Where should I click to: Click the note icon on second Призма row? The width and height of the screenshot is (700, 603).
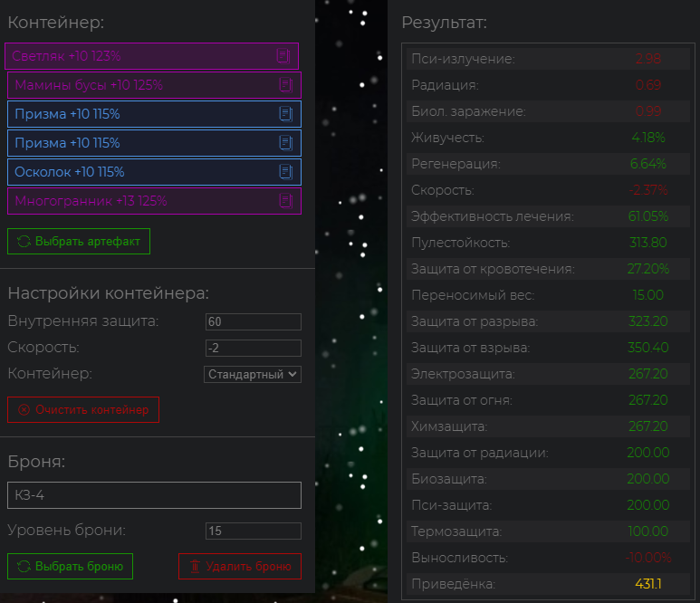pos(286,143)
